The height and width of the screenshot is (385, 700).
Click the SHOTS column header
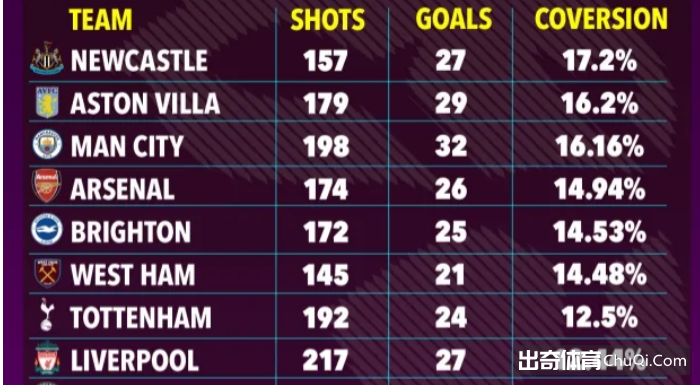pos(328,20)
